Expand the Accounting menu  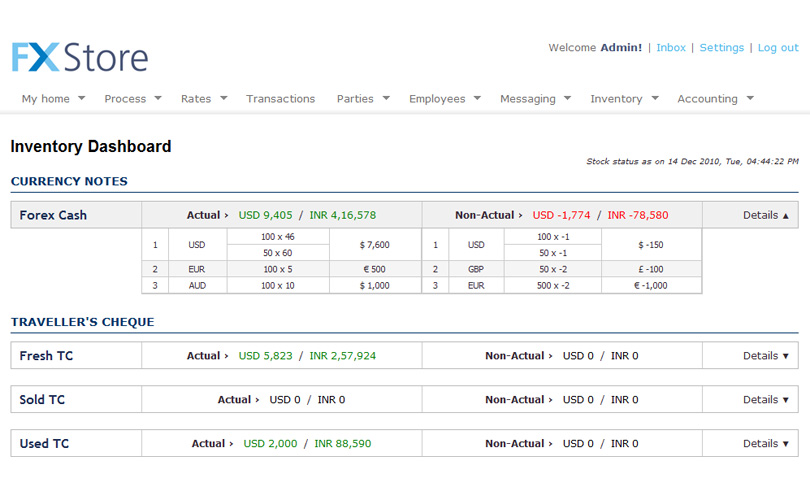coord(715,99)
